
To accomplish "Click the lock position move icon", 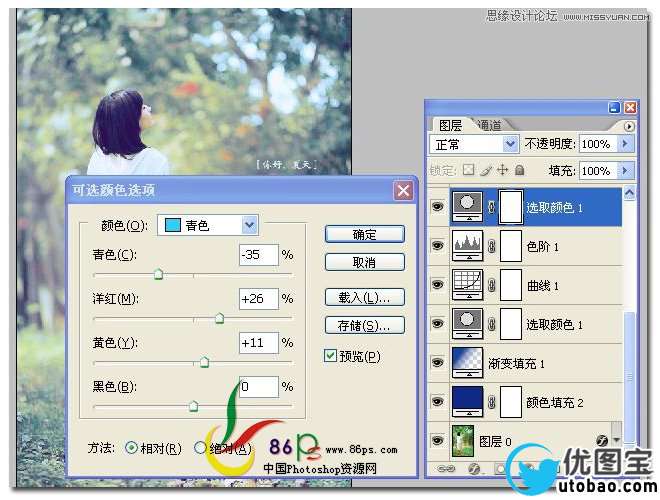I will (x=503, y=171).
